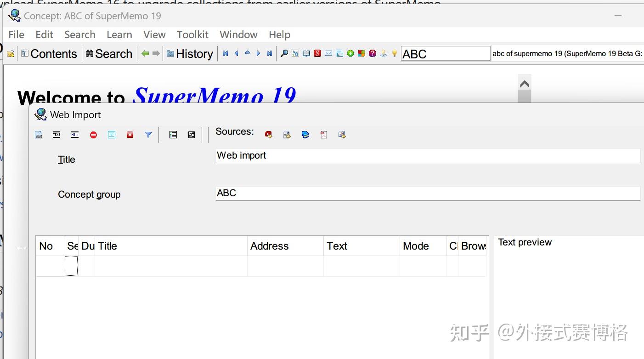
Task: Open the Toolkit menu
Action: [x=192, y=34]
